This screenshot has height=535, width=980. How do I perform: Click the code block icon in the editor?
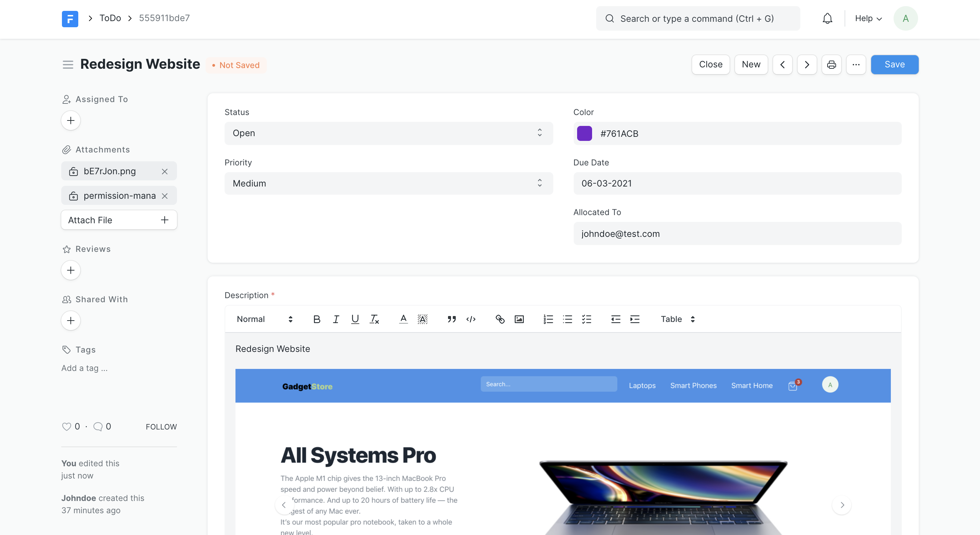tap(471, 319)
